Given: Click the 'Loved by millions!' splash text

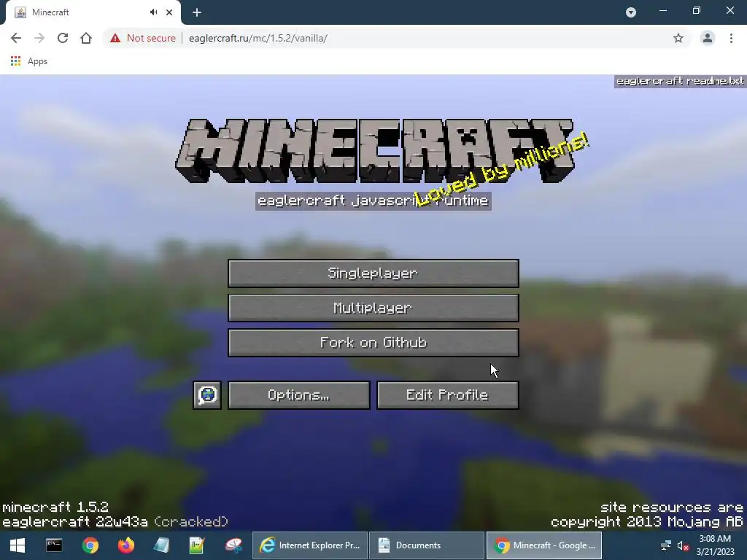Looking at the screenshot, I should (502, 169).
